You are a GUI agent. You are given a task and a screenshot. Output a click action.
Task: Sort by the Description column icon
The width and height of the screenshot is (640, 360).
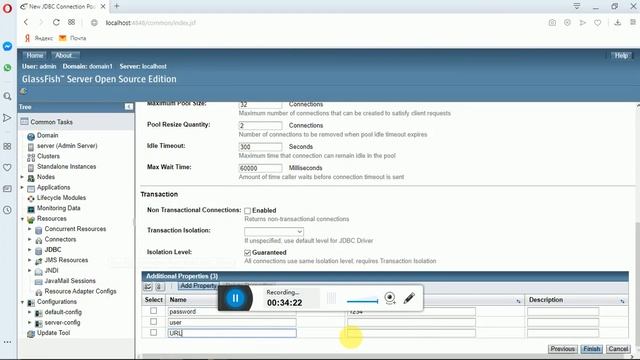point(622,301)
